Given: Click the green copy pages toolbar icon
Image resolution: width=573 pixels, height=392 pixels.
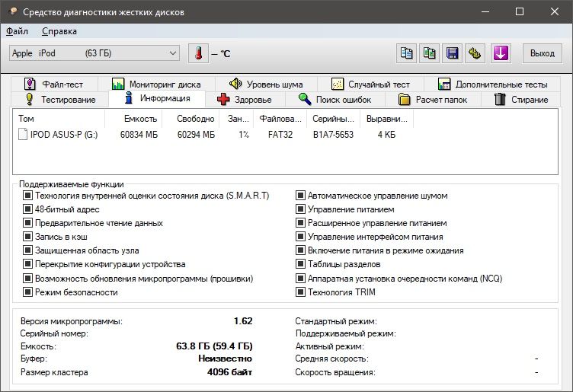Looking at the screenshot, I should pyautogui.click(x=430, y=53).
